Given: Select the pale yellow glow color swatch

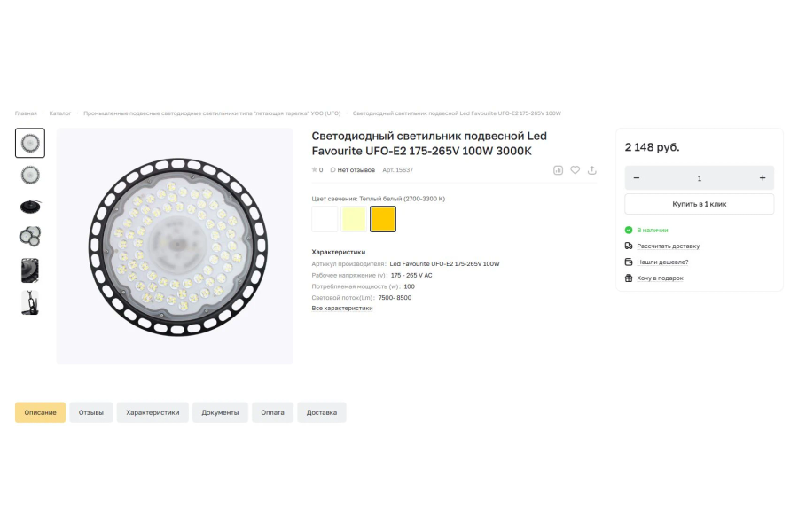Looking at the screenshot, I should (354, 219).
